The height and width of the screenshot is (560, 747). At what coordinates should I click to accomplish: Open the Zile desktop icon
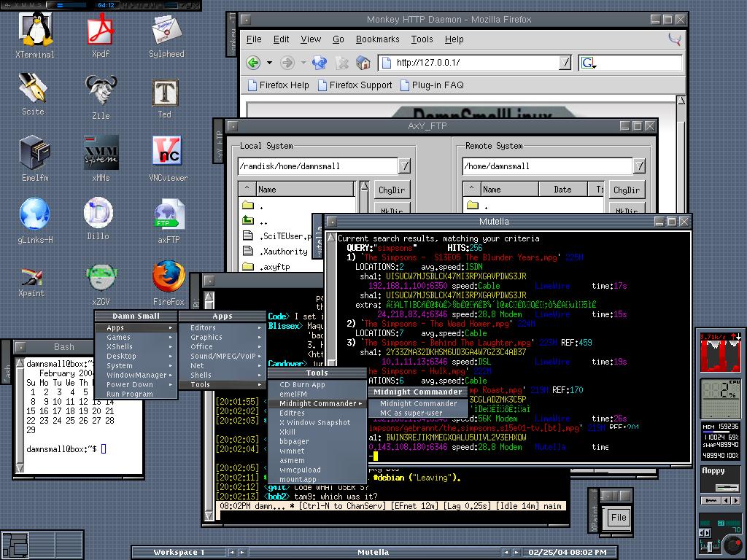[101, 90]
